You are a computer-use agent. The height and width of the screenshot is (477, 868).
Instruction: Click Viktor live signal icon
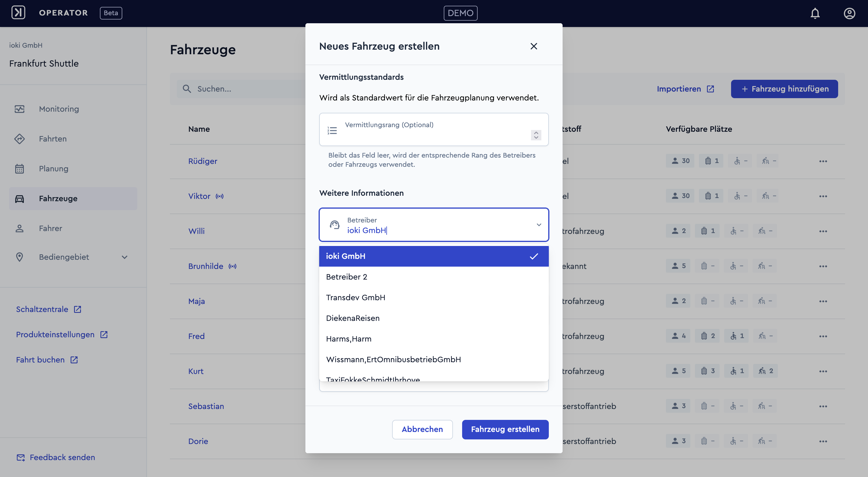point(219,196)
